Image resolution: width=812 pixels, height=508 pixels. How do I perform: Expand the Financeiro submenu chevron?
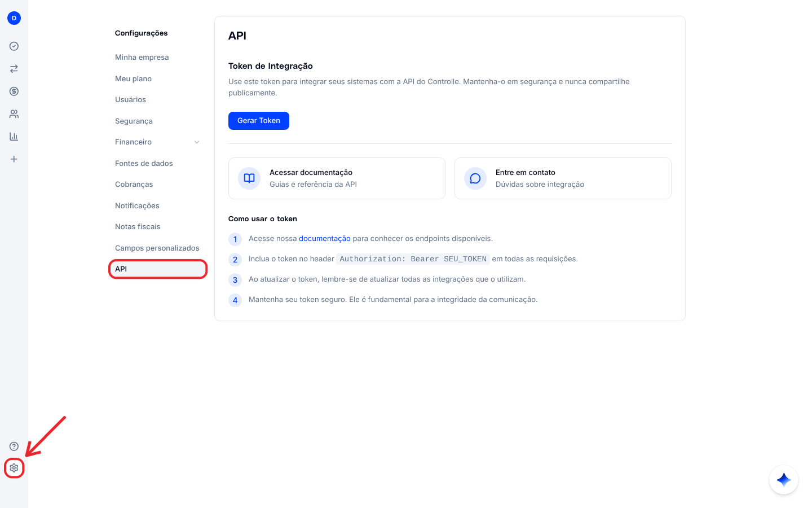(197, 142)
